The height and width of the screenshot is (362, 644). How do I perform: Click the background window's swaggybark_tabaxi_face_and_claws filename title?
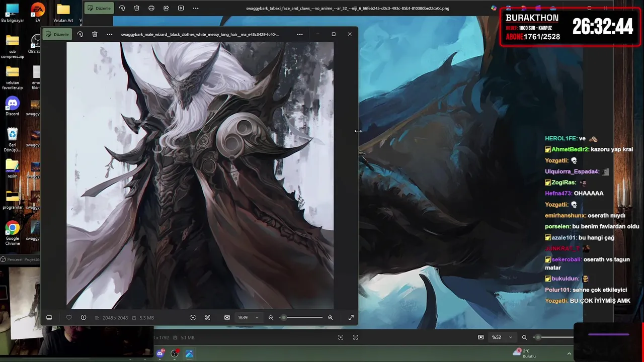(x=348, y=8)
